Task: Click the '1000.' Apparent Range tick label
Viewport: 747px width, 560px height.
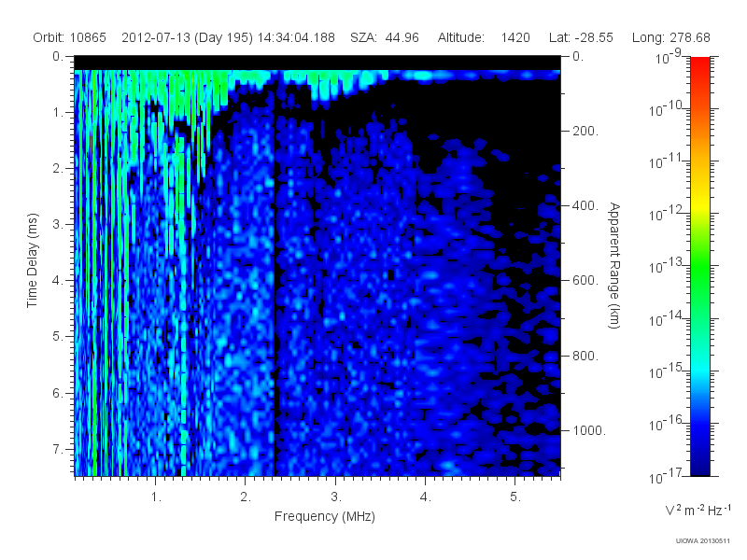Action: tap(589, 430)
